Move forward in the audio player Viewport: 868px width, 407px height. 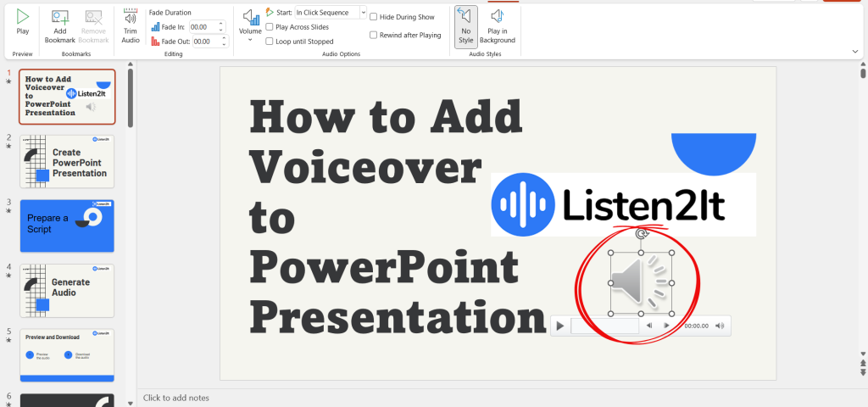[x=666, y=326]
